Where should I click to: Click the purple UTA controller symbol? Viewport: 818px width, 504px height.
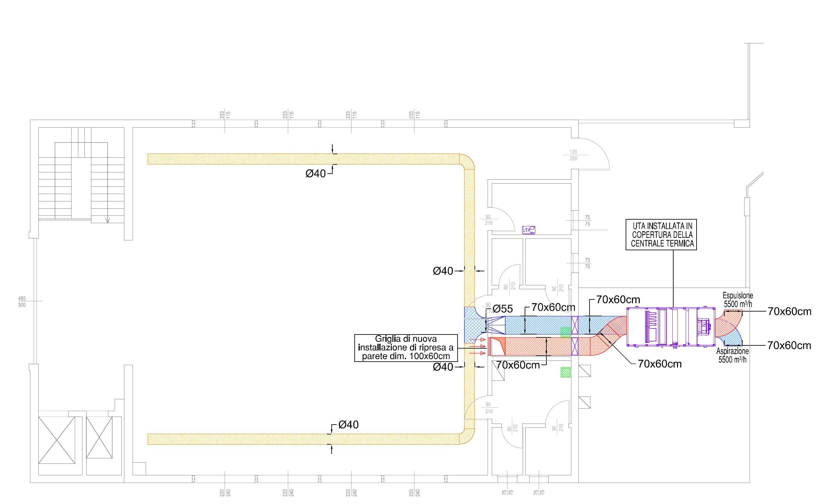pyautogui.click(x=529, y=230)
